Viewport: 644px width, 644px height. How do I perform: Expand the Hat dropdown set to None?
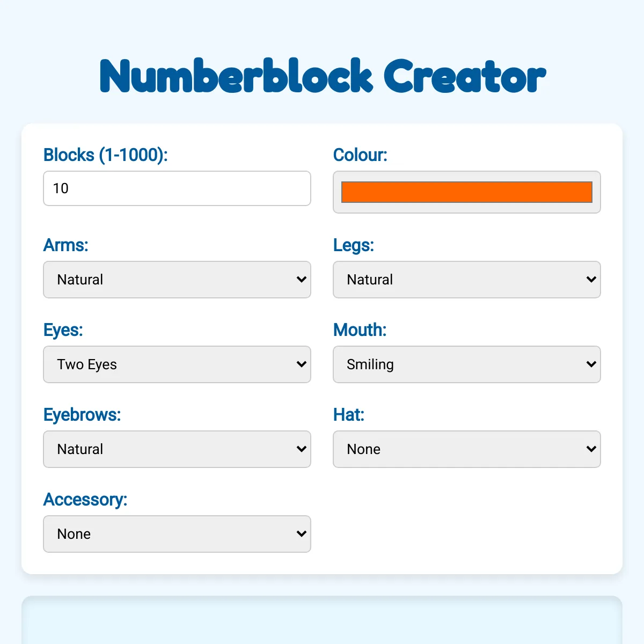pyautogui.click(x=467, y=449)
